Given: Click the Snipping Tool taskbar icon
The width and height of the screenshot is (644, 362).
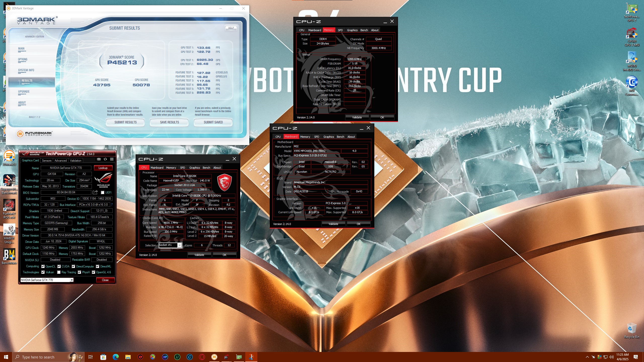Looking at the screenshot, I should [x=251, y=357].
